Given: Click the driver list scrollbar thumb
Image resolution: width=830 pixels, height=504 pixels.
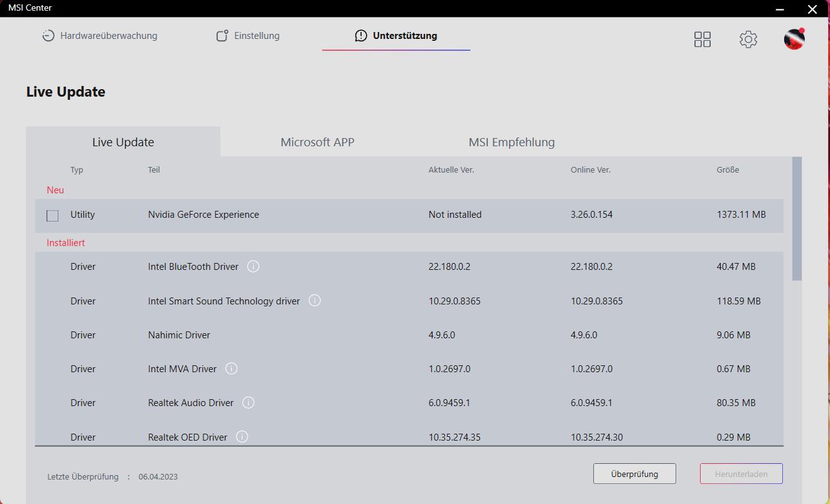Looking at the screenshot, I should point(797,218).
